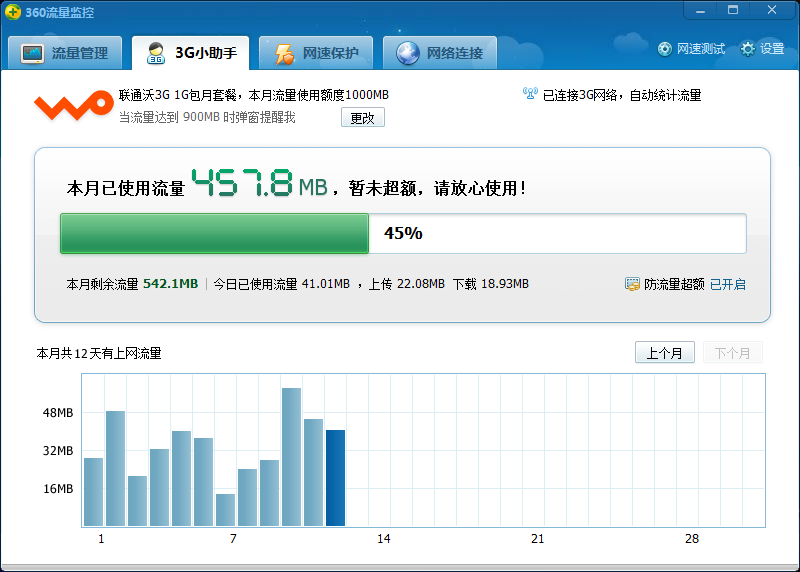The height and width of the screenshot is (572, 800).
Task: Close the 360流量监控 window
Action: pyautogui.click(x=770, y=9)
